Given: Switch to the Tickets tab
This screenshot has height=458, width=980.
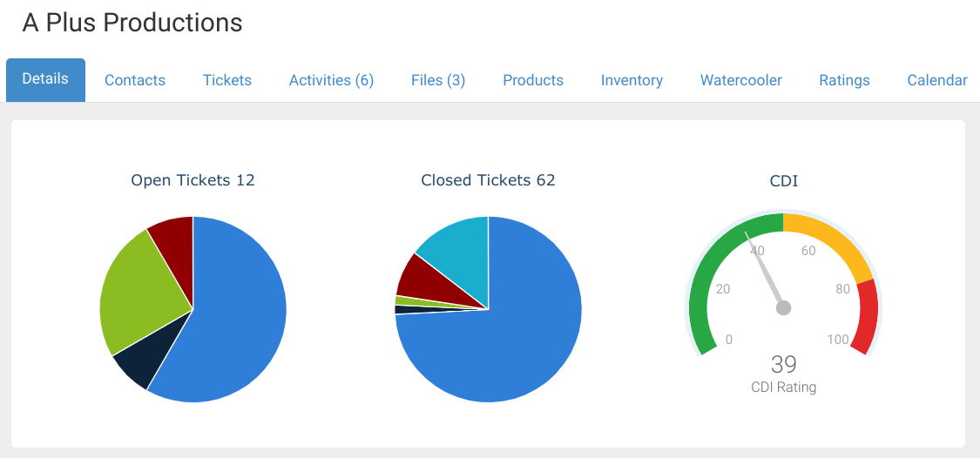Looking at the screenshot, I should 227,80.
